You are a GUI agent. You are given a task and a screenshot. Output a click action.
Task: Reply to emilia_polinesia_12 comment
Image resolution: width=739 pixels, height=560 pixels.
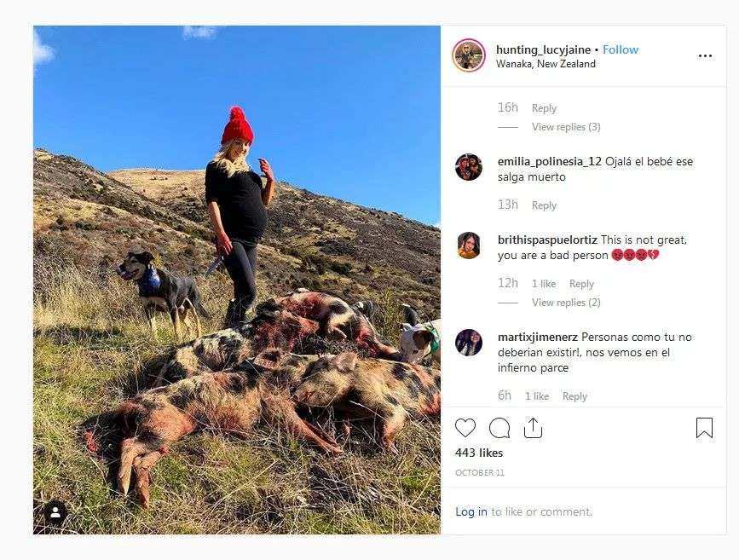point(544,205)
